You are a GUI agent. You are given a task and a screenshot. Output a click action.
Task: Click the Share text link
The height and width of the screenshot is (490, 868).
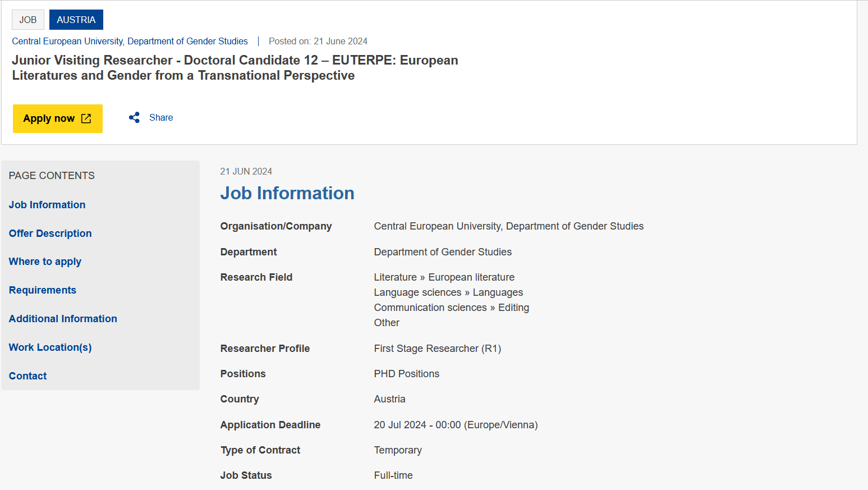pos(161,118)
